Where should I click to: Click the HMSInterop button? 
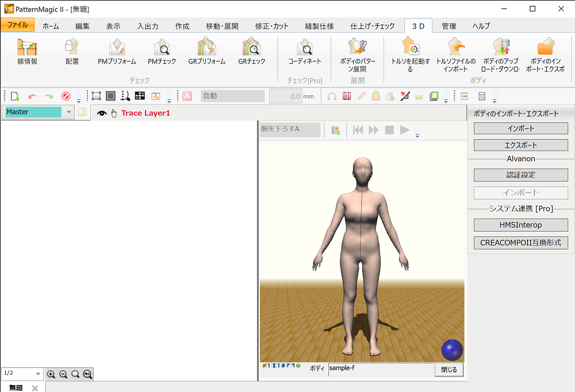[x=521, y=225]
